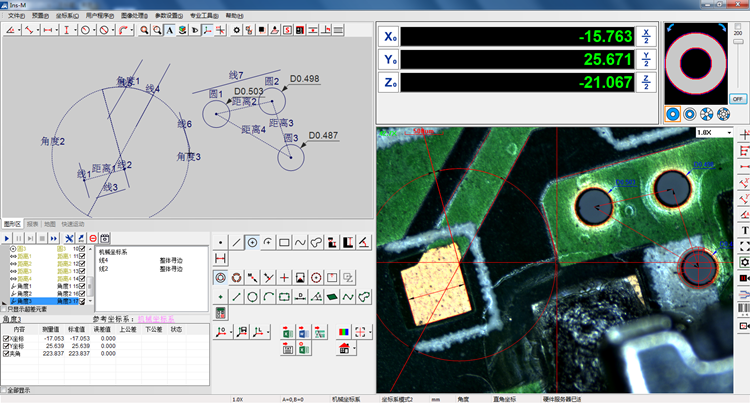Select the rectangle measurement tool
The height and width of the screenshot is (403, 750).
pyautogui.click(x=284, y=242)
